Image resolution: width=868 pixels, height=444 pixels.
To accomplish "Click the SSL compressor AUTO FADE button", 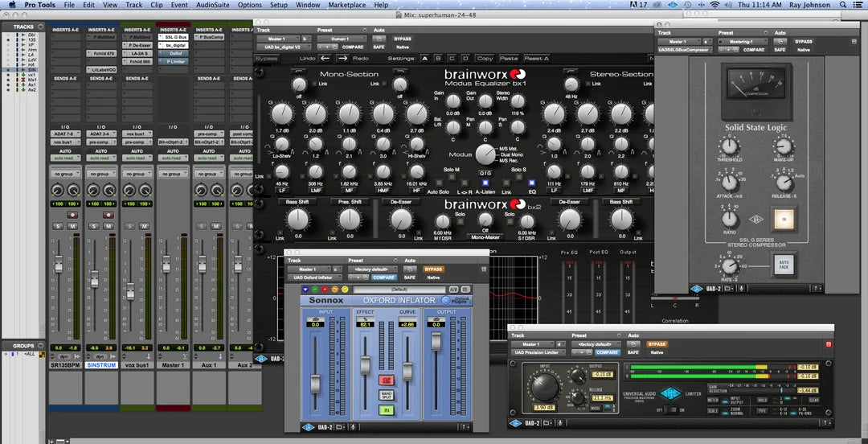I will (784, 265).
